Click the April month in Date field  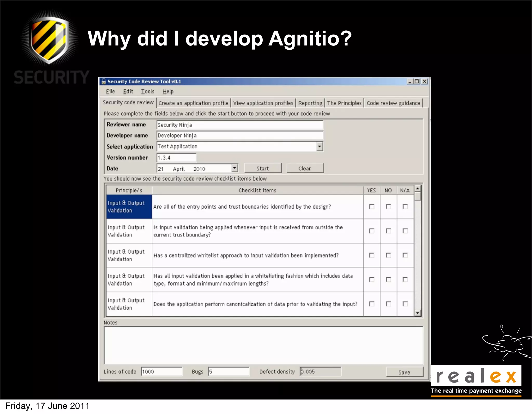179,169
